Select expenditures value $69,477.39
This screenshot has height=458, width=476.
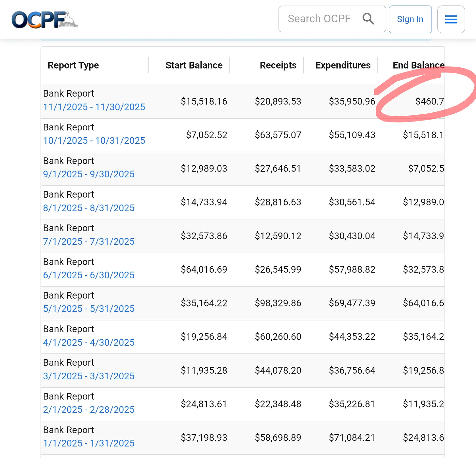[x=352, y=303]
